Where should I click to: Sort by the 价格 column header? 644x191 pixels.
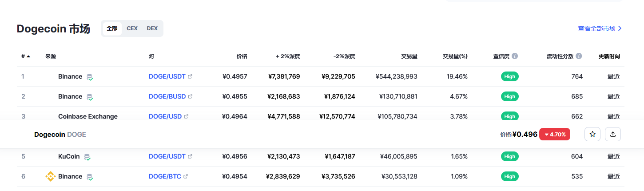tap(242, 56)
